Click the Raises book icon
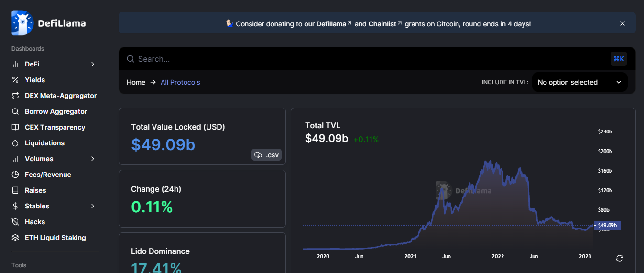The image size is (644, 273). (15, 190)
